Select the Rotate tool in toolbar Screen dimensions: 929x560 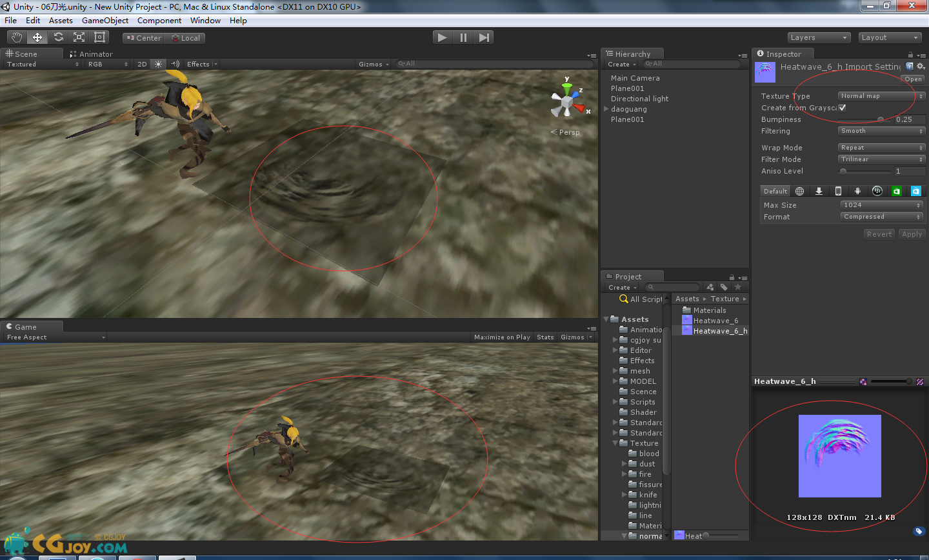point(58,37)
